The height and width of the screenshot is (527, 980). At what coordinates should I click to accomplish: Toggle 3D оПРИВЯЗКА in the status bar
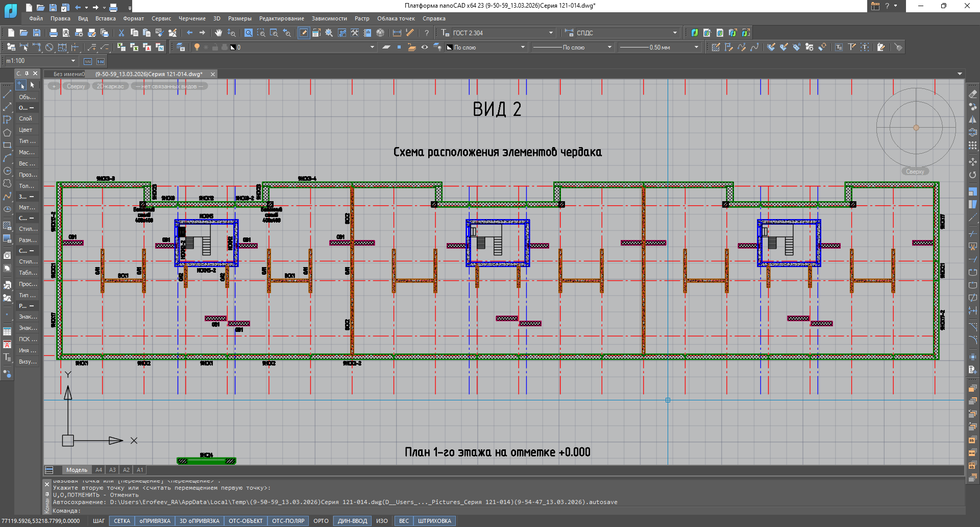pos(200,521)
